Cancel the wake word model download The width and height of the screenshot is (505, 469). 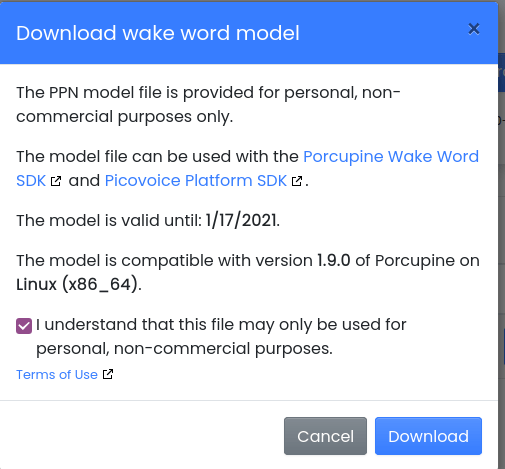tap(325, 436)
